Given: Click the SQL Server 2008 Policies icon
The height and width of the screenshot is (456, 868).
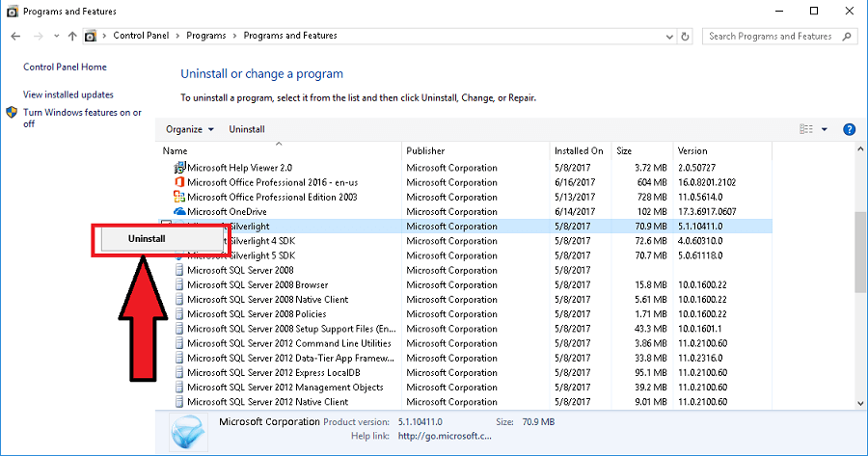Looking at the screenshot, I should click(x=178, y=313).
